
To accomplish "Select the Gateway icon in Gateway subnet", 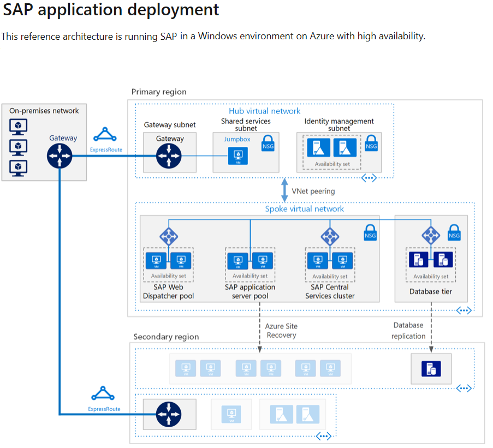I will [x=169, y=154].
